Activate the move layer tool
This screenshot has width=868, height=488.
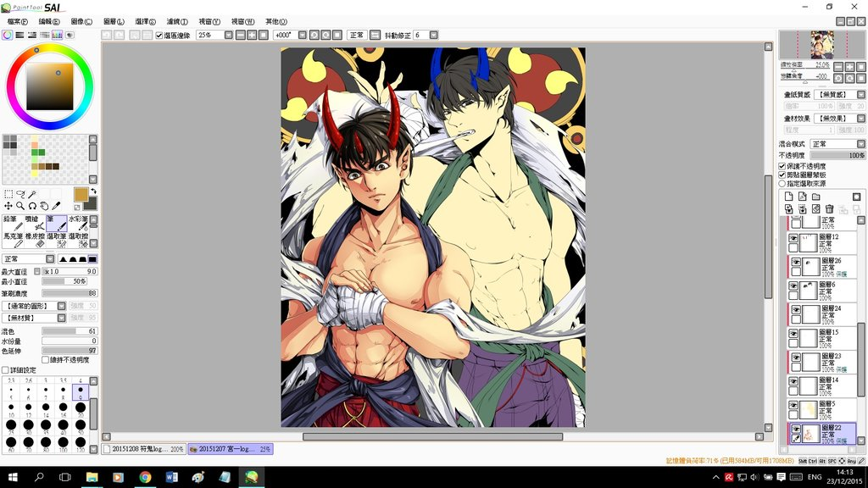(8, 206)
